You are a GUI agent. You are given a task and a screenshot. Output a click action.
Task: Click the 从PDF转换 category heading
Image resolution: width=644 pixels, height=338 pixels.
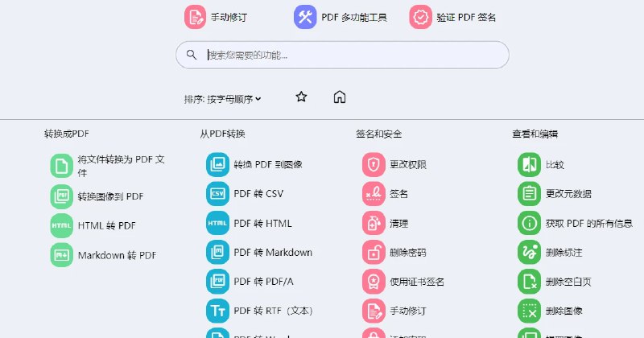click(x=222, y=134)
